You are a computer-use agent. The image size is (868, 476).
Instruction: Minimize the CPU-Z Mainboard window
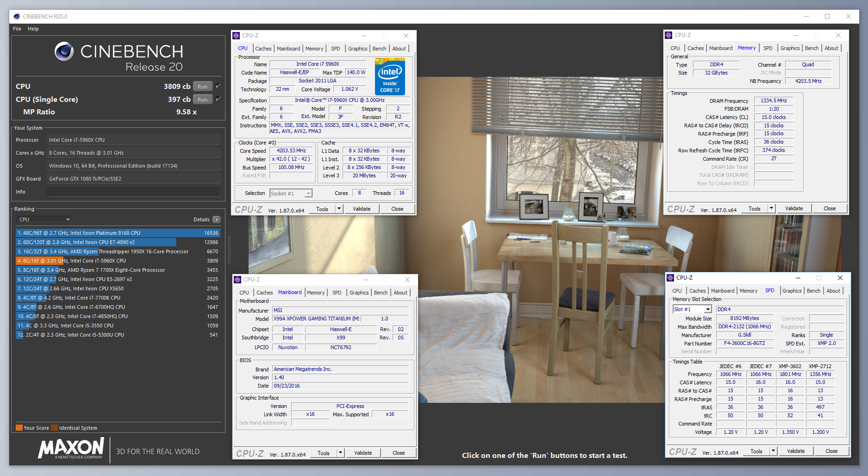[365, 280]
